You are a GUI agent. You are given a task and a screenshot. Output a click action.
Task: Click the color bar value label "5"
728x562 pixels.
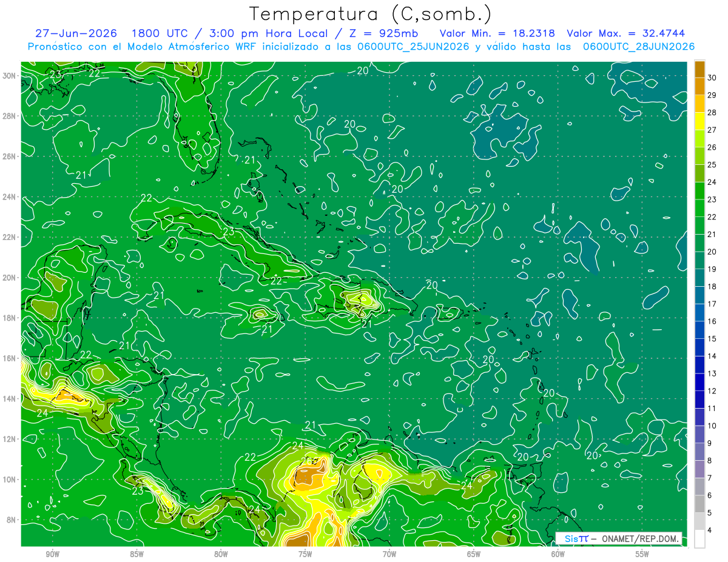711,513
